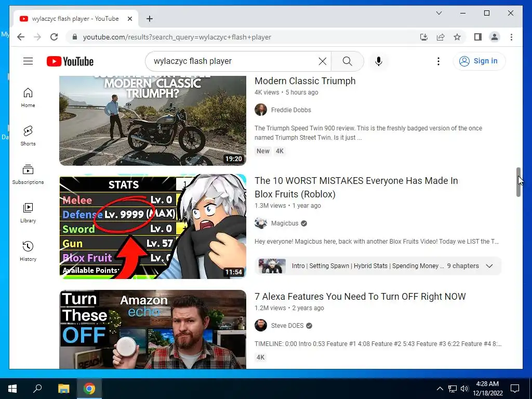Open File Explorer from taskbar
Viewport: 532px width, 399px height.
[63, 389]
